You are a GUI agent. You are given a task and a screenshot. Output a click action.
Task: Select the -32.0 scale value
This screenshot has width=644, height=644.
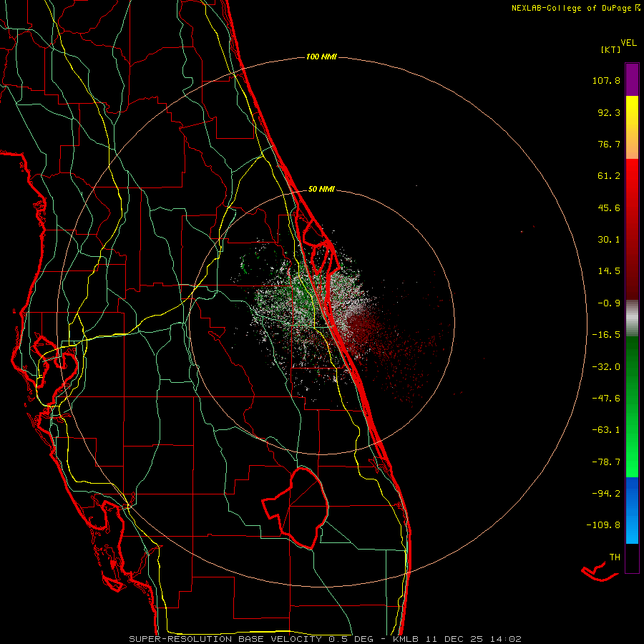(x=606, y=367)
